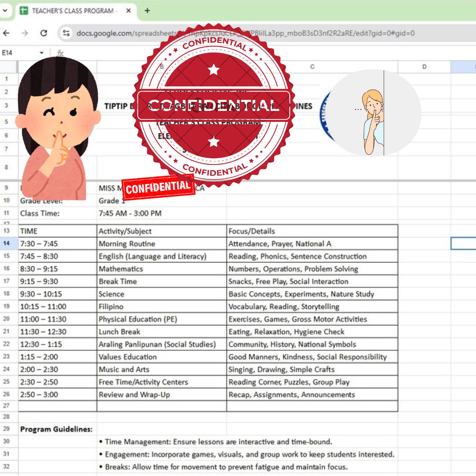Click "Reading Corner, Puzzles, Group Play" cell

pos(312,382)
